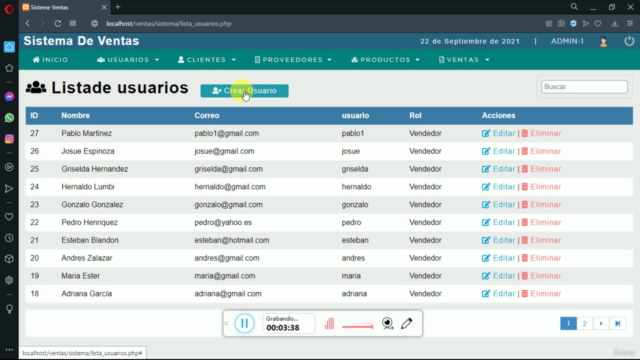Delete user Andres Zalazar
Viewport: 640px width, 360px height.
point(541,258)
